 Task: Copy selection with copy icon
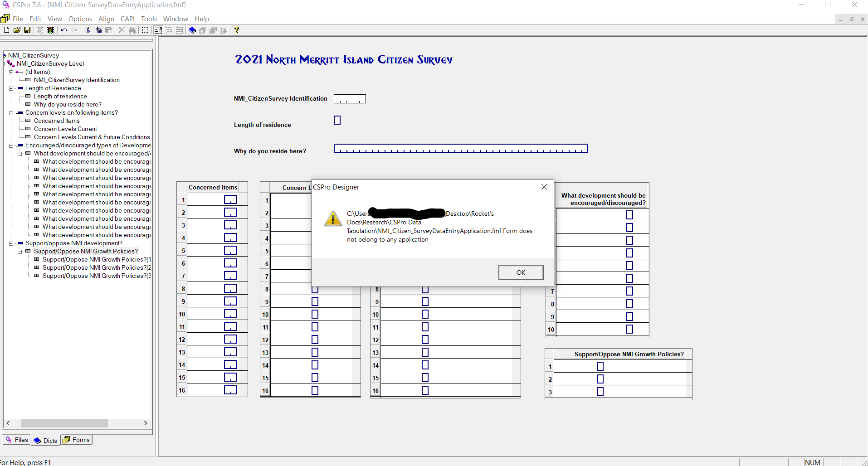click(x=98, y=30)
